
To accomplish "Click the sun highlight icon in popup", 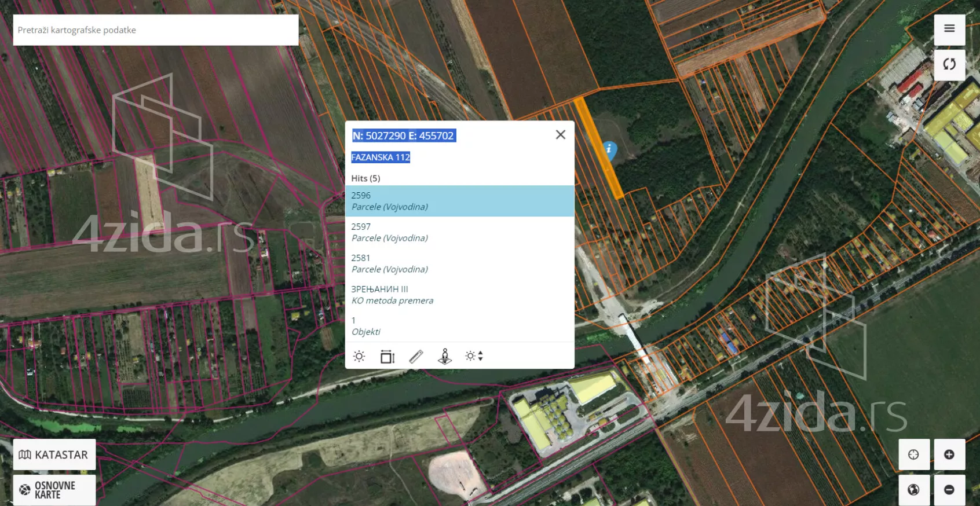I will (x=359, y=356).
